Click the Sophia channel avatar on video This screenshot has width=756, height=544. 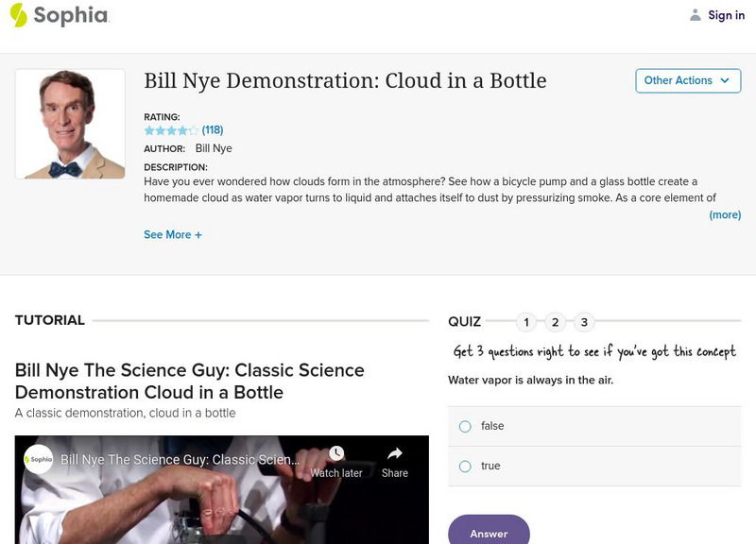tap(39, 460)
